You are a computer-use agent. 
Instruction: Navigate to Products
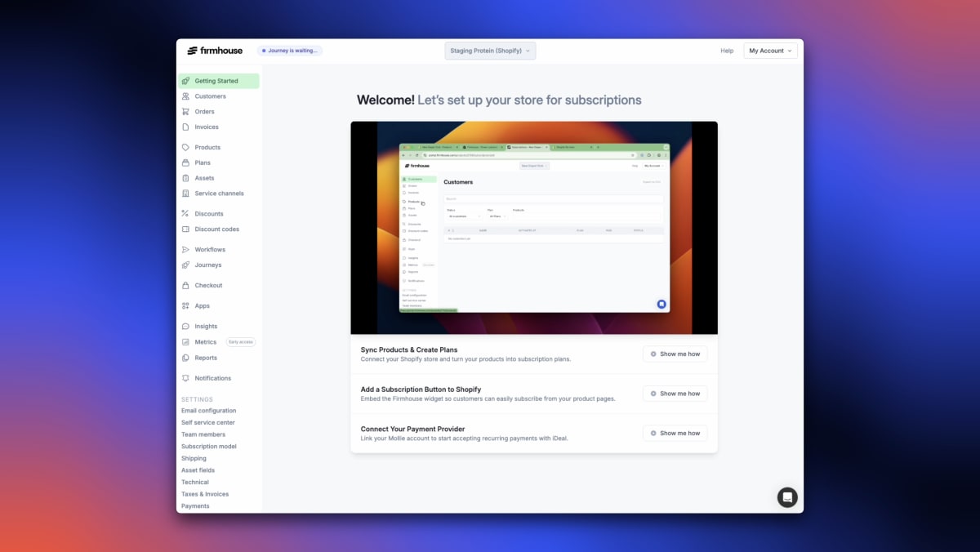(207, 148)
